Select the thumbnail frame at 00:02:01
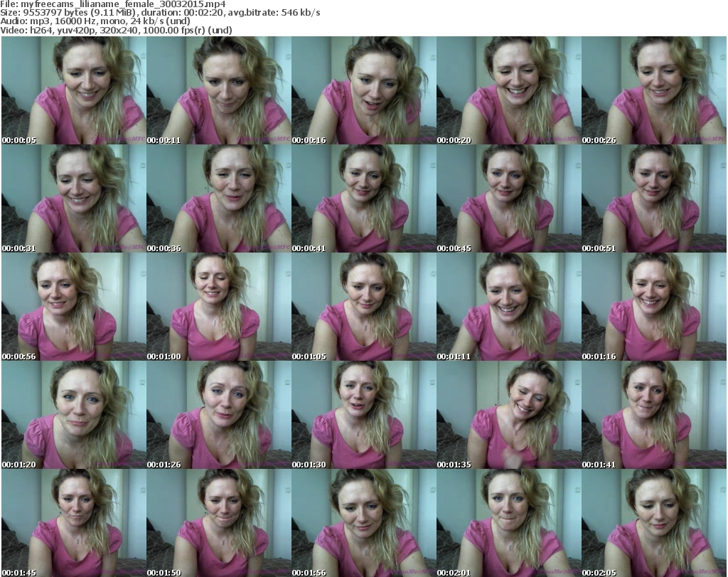728x577 pixels. 509,523
